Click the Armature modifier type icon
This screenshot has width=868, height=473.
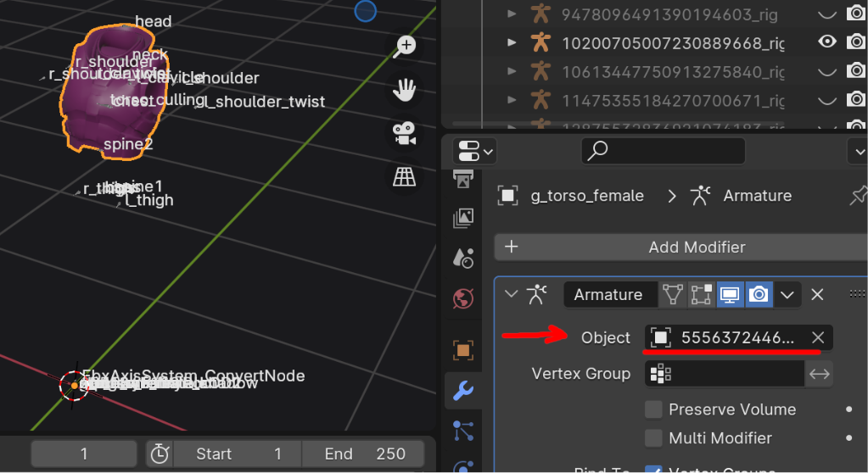tap(536, 294)
